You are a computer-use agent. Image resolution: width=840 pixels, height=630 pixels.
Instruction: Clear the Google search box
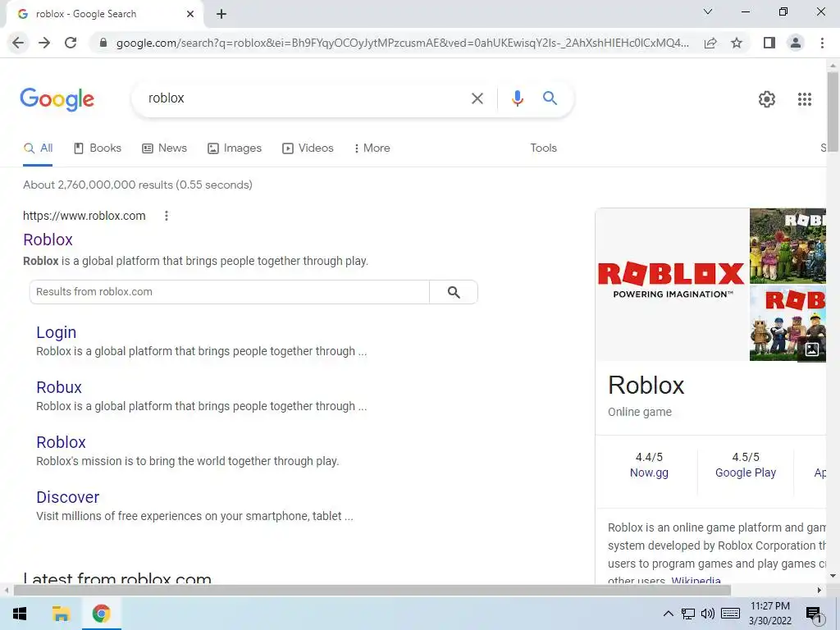477,98
